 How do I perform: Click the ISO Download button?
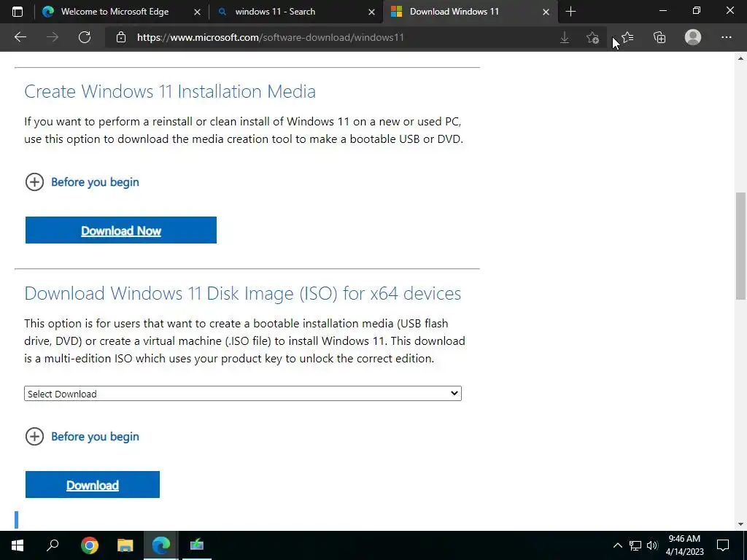[93, 484]
